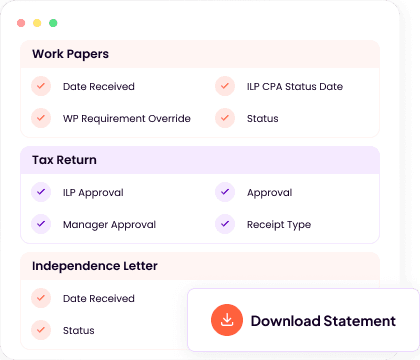Image resolution: width=420 pixels, height=360 pixels.
Task: Click the red window dot
Action: 21,23
